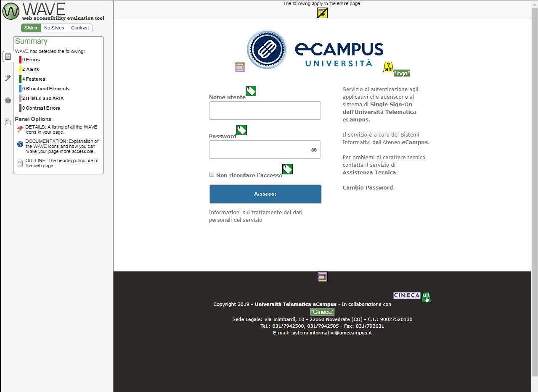Image resolution: width=538 pixels, height=392 pixels.
Task: Click the red flag DETAILS icon
Action: click(20, 129)
